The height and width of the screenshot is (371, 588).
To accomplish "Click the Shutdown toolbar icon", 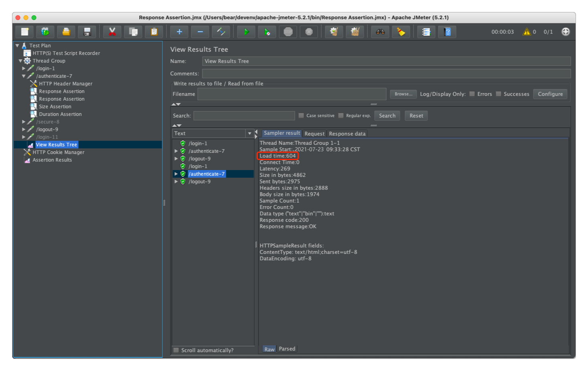I will [309, 32].
